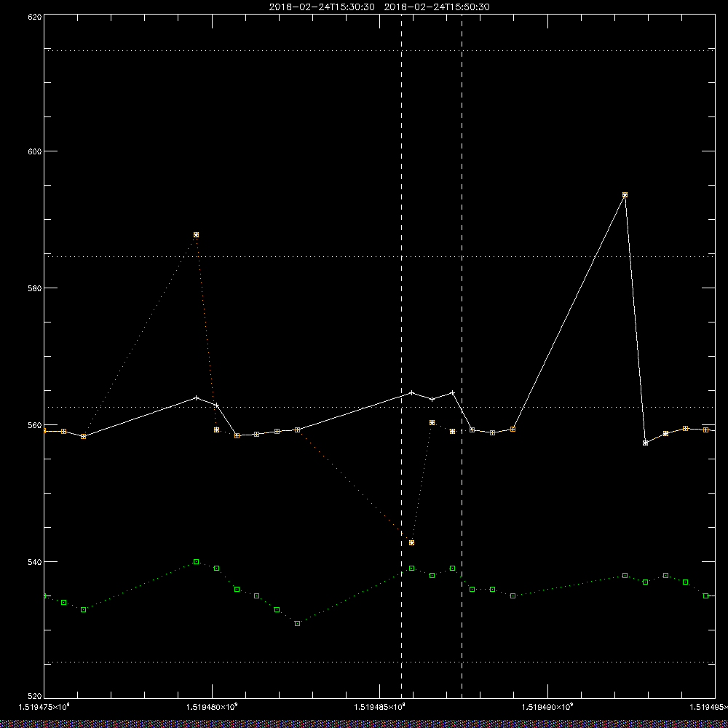The width and height of the screenshot is (728, 728).
Task: Select the 540 y-axis label
Action: point(36,562)
